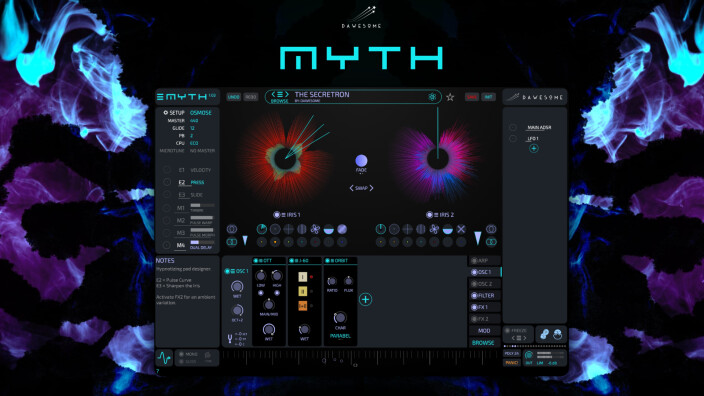Click the REDO button

click(251, 97)
